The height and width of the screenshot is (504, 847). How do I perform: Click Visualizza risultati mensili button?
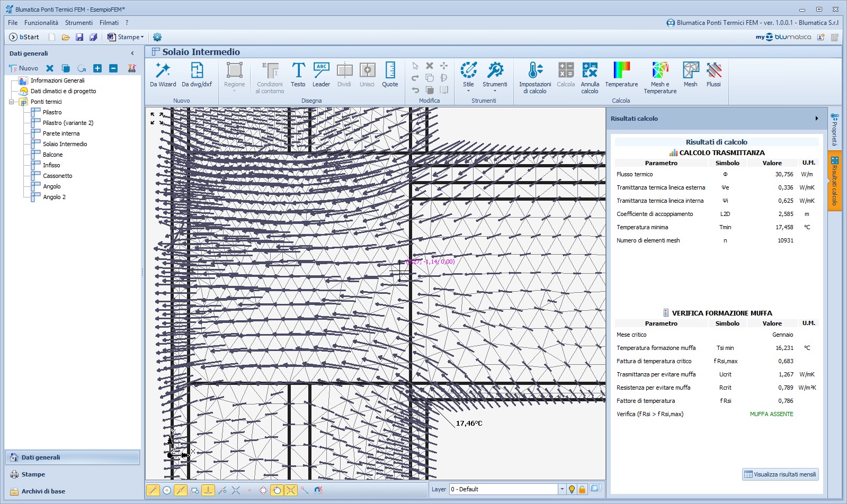pos(780,474)
